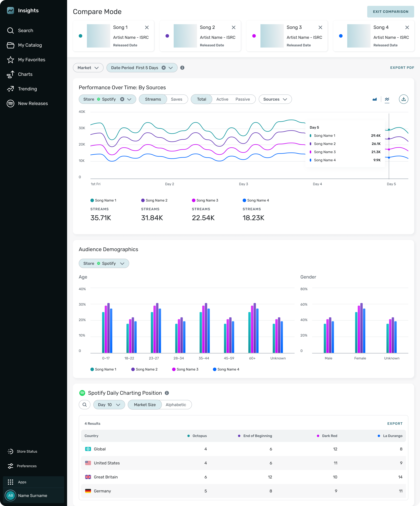Switch to area chart view icon

(x=374, y=99)
